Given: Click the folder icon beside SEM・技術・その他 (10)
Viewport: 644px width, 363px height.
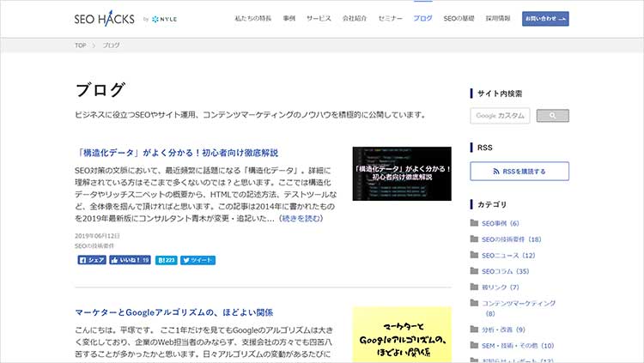Looking at the screenshot, I should (x=474, y=345).
